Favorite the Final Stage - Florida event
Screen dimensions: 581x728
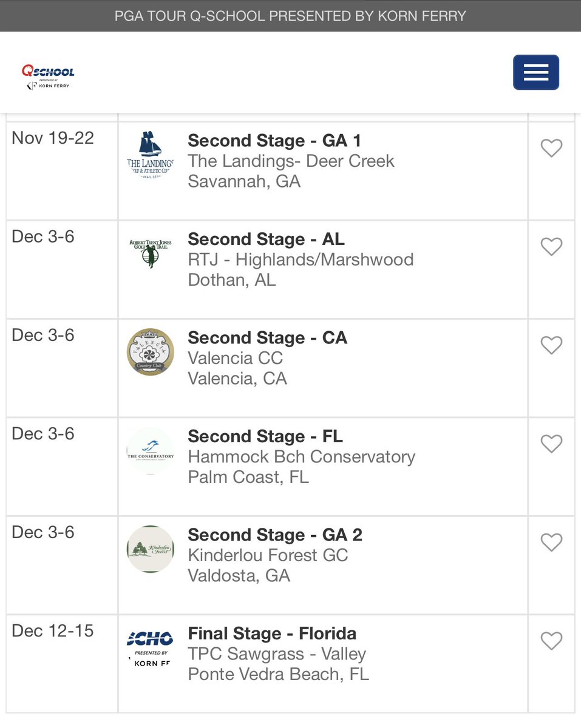coord(551,641)
